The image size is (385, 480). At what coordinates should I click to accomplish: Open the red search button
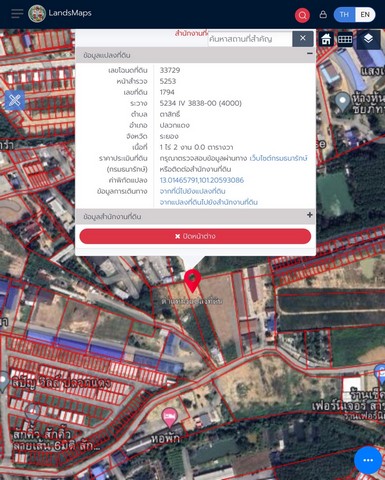(x=302, y=15)
